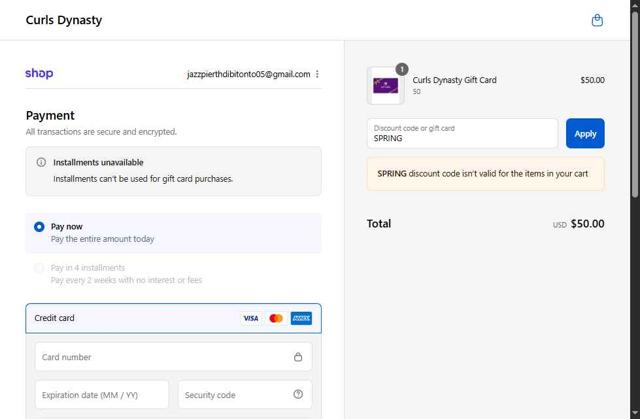Viewport: 640px width, 419px height.
Task: Click the scrollbar down arrow
Action: (x=635, y=413)
